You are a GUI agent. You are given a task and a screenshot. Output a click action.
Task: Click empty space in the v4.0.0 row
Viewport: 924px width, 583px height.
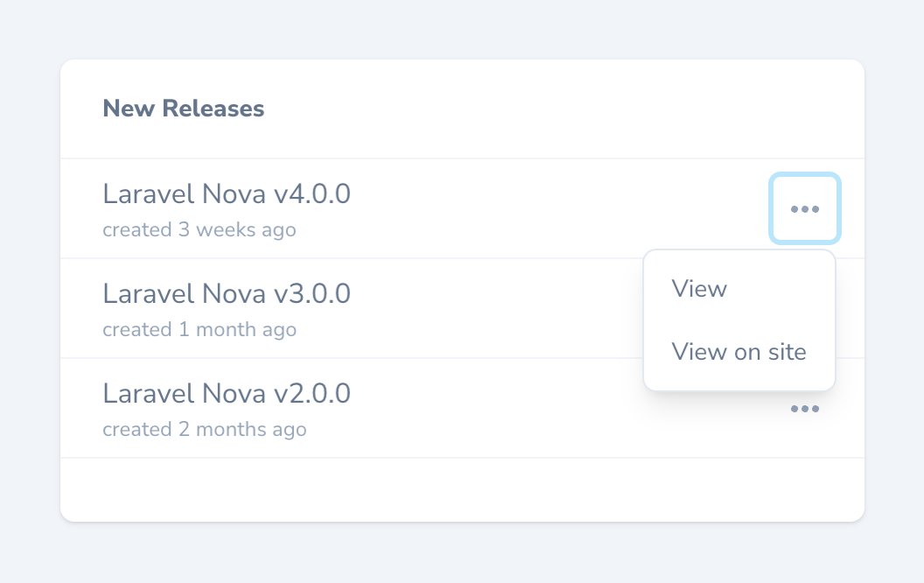(542, 209)
